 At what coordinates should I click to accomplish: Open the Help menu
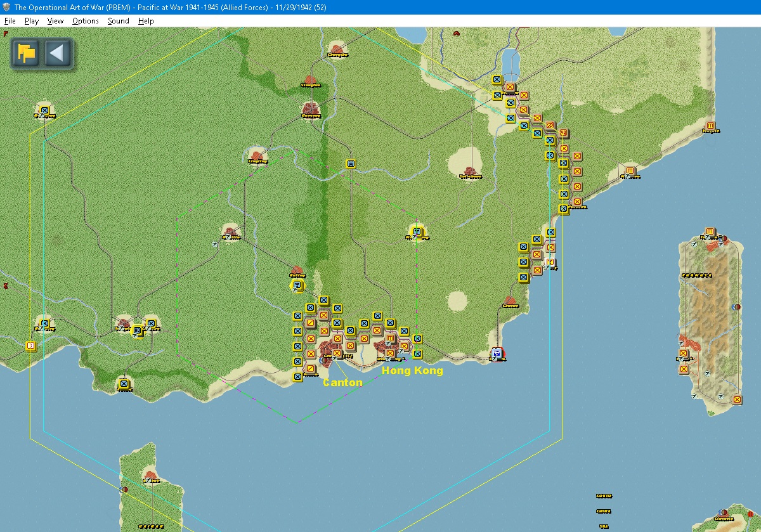coord(146,21)
